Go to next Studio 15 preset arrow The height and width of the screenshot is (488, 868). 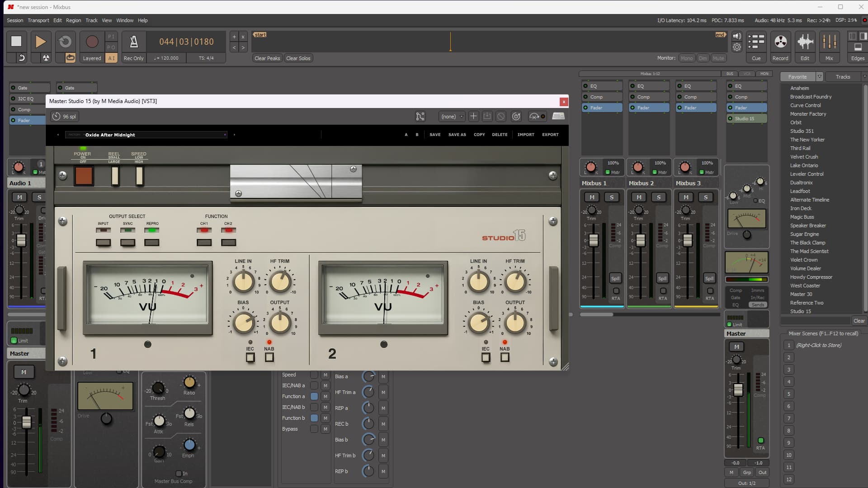click(234, 135)
